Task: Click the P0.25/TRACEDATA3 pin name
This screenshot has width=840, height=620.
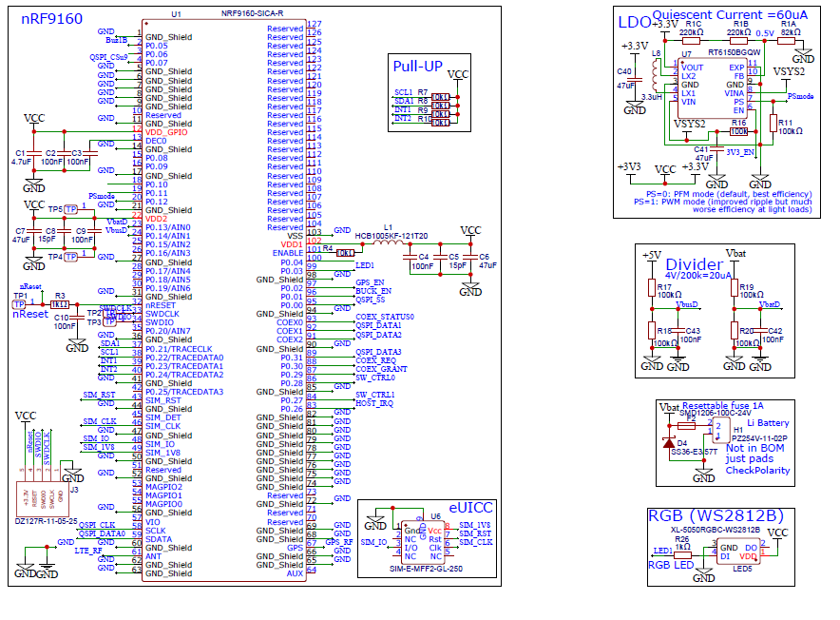Action: tap(184, 392)
